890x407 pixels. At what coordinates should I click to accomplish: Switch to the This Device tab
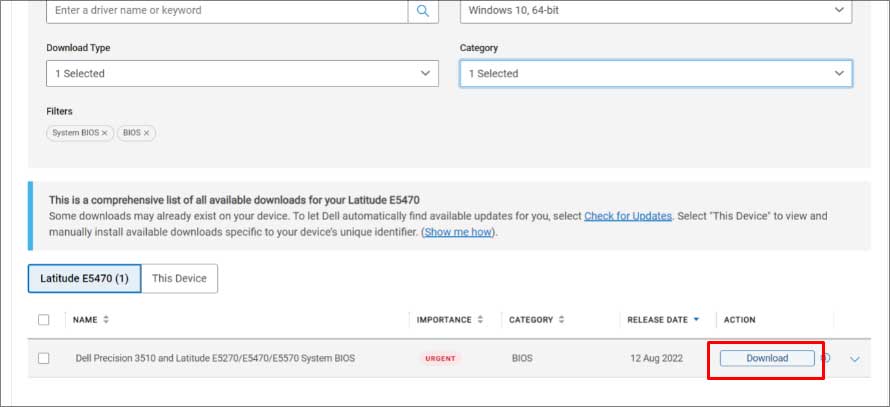pyautogui.click(x=179, y=278)
